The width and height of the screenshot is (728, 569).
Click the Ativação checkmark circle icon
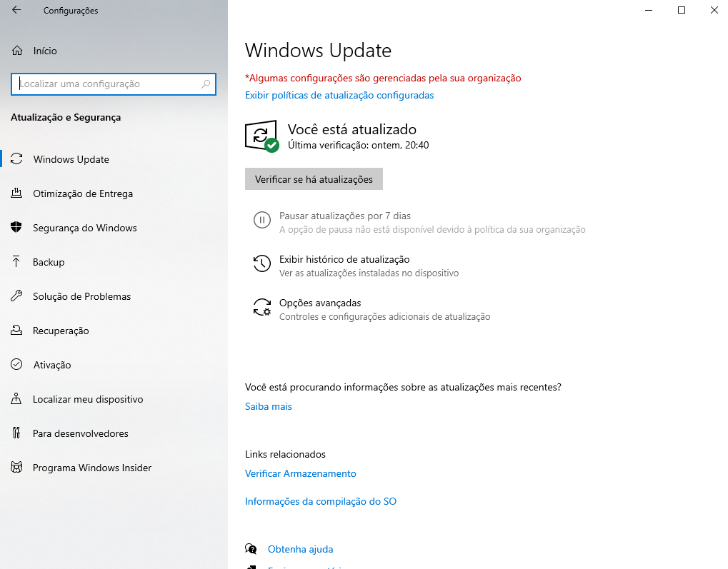click(16, 364)
